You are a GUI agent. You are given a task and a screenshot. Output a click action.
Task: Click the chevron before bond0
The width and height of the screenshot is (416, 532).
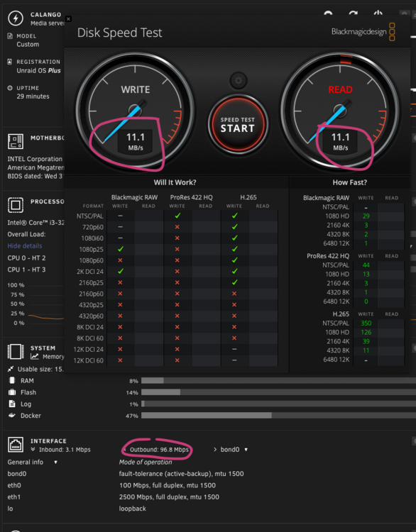[x=215, y=450]
